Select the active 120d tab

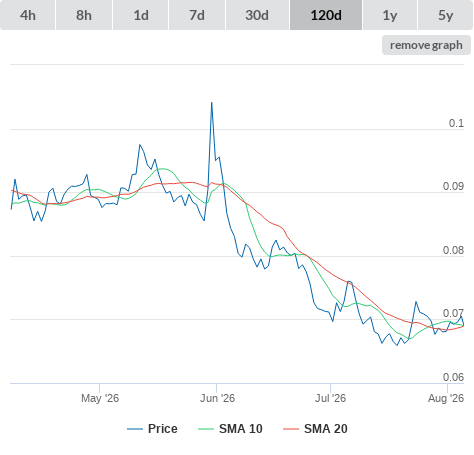tap(326, 15)
